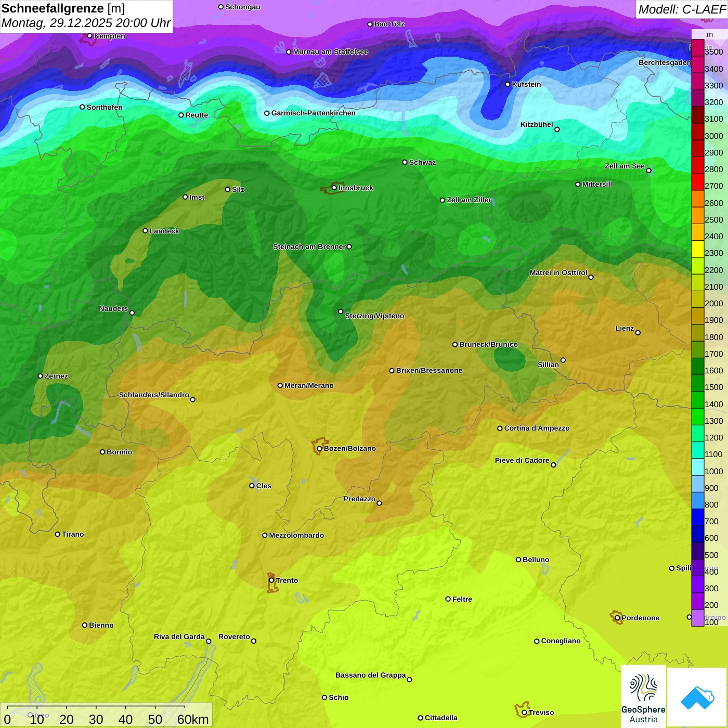Select the Bozen/Bolzano city label
728x728 pixels.
tap(349, 448)
